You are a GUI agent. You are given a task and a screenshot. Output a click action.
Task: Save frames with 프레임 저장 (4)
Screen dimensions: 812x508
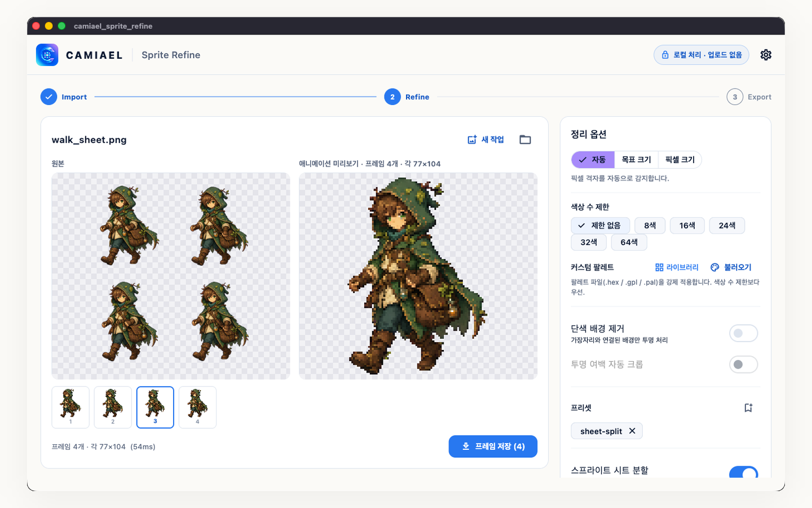click(493, 446)
